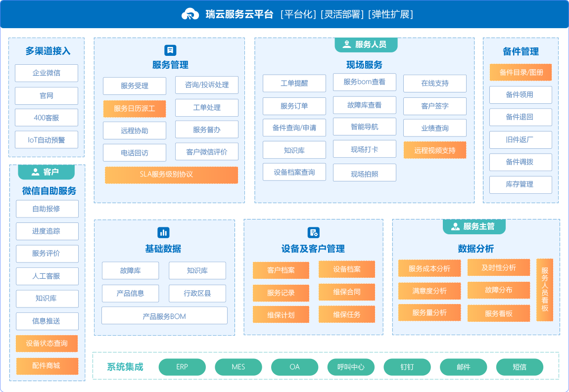The width and height of the screenshot is (569, 392).
Task: Select the 人工客服 box
Action: (47, 276)
